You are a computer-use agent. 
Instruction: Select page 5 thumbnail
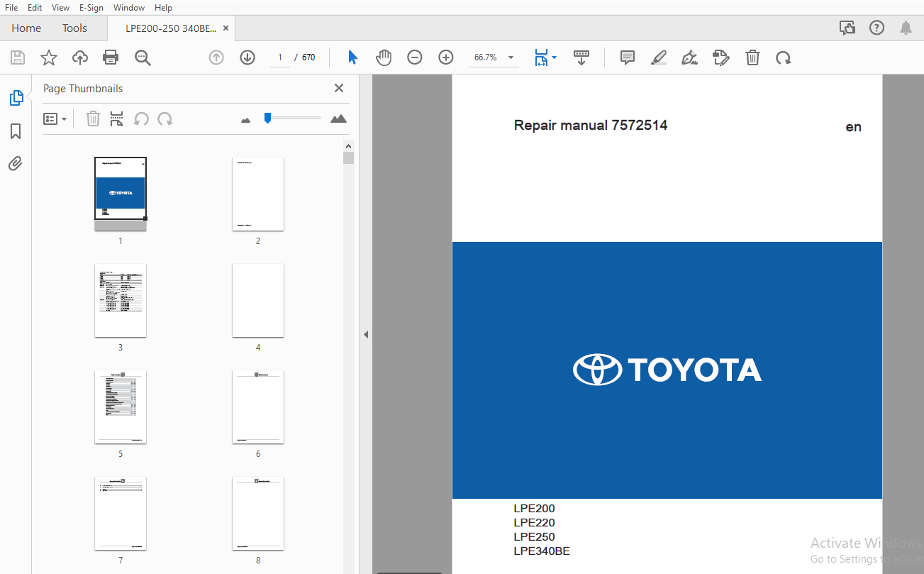pos(121,407)
